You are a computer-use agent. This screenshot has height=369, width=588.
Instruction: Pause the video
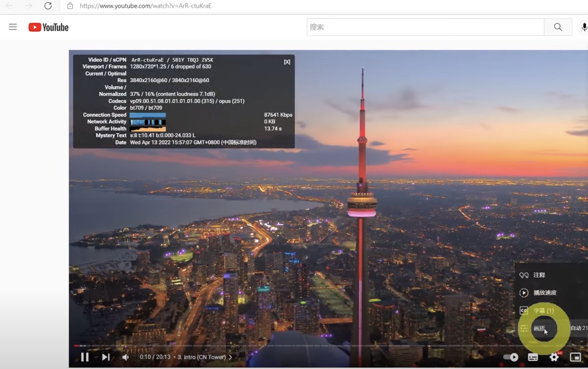[x=85, y=357]
